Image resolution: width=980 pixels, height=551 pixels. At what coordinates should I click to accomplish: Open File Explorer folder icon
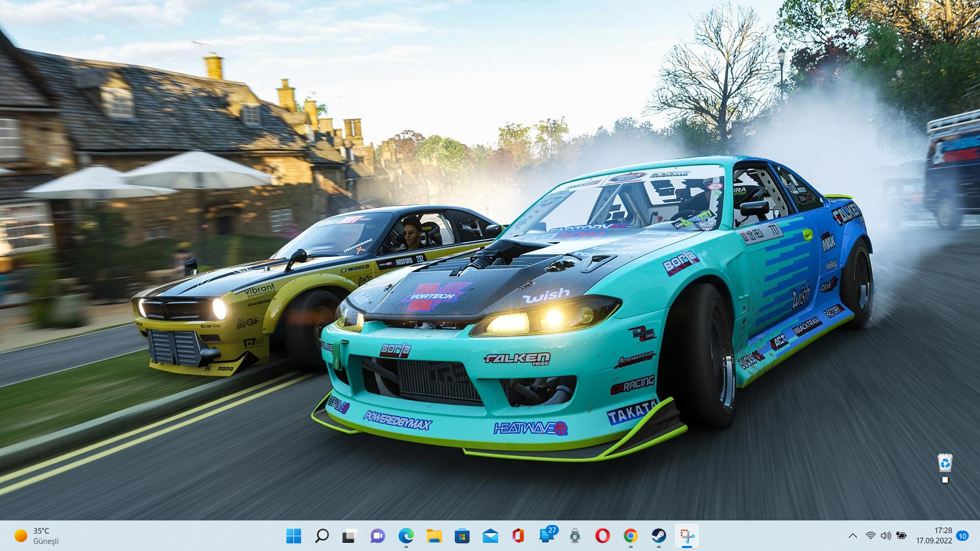[x=434, y=536]
